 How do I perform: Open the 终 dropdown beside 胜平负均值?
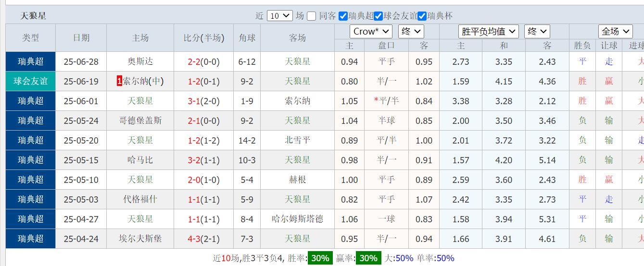pos(537,31)
